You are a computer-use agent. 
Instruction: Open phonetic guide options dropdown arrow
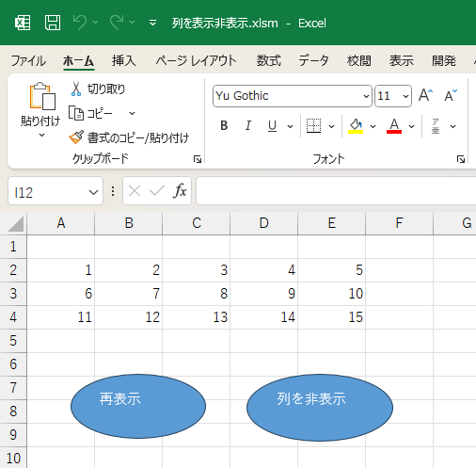click(452, 126)
